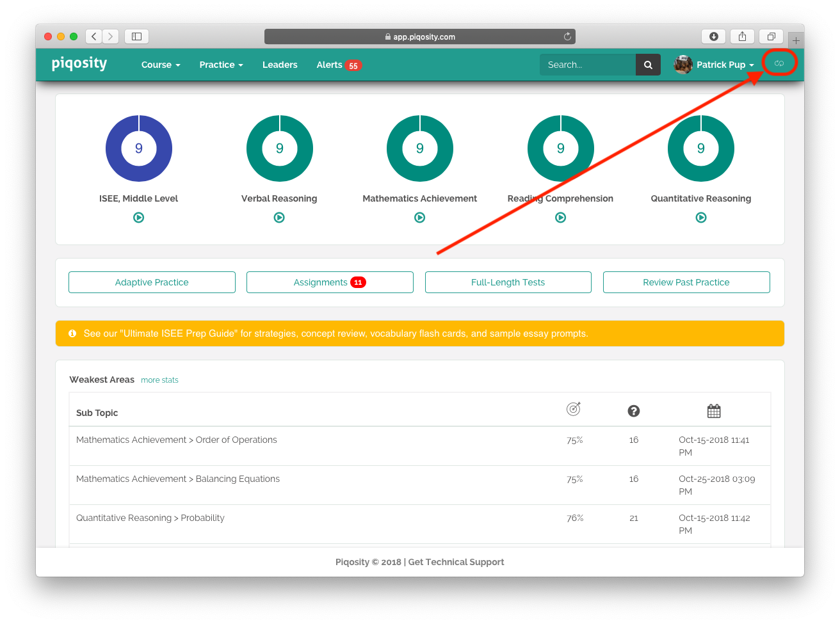Click the magnifying glass search button

(648, 65)
